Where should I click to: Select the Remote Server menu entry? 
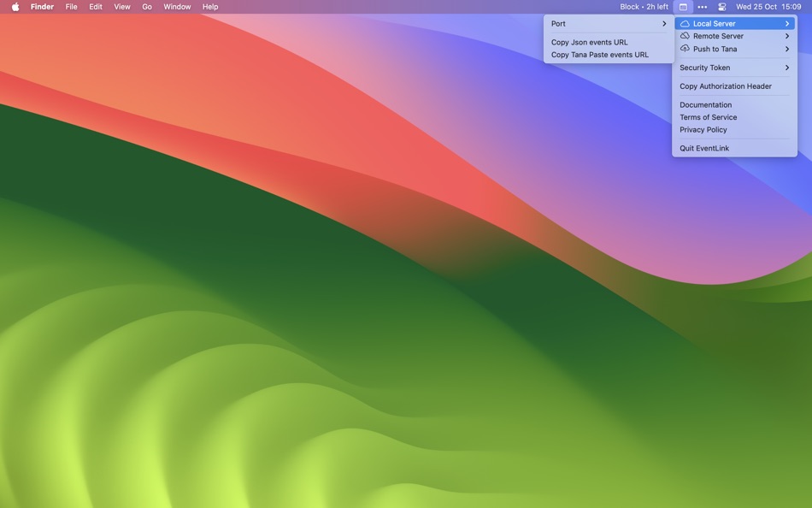[734, 36]
